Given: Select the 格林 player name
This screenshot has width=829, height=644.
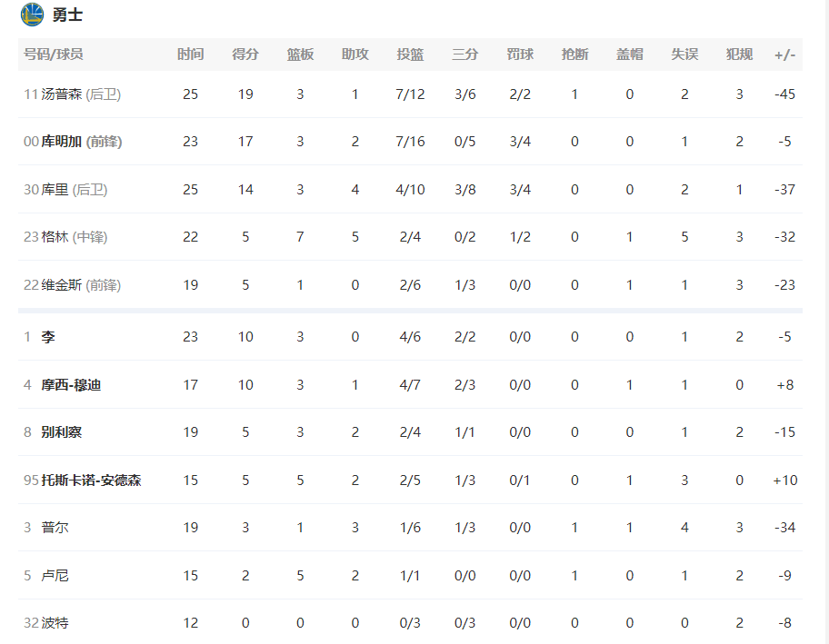Looking at the screenshot, I should [x=55, y=237].
